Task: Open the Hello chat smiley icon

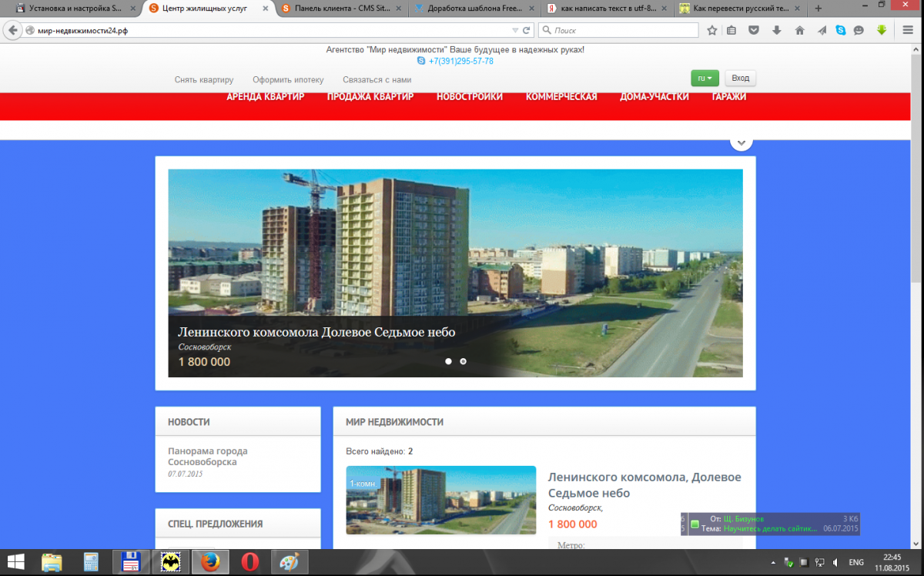Action: coord(859,31)
